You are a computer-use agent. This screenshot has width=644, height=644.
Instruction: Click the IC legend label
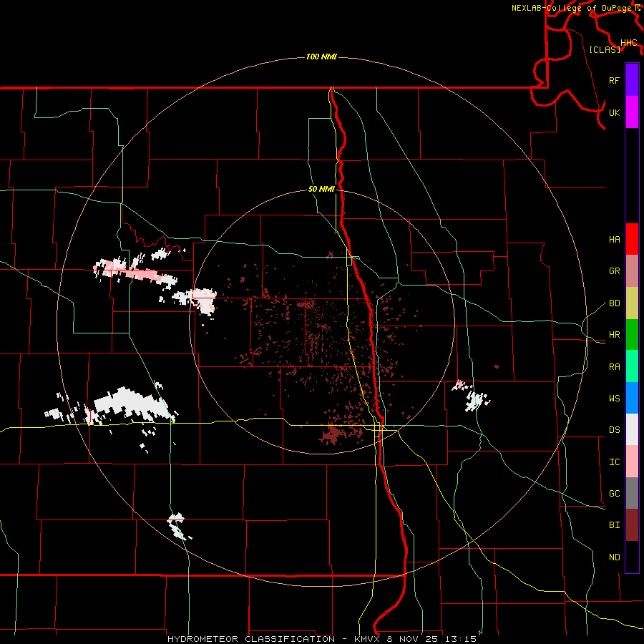click(615, 462)
